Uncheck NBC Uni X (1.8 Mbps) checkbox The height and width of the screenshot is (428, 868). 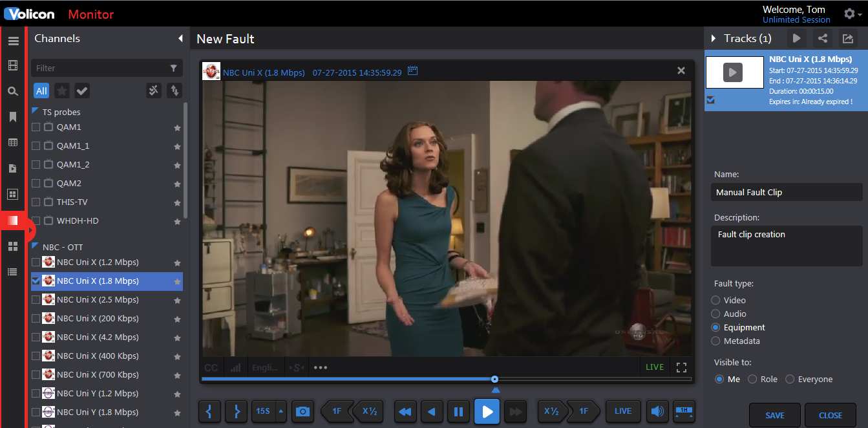[x=36, y=281]
